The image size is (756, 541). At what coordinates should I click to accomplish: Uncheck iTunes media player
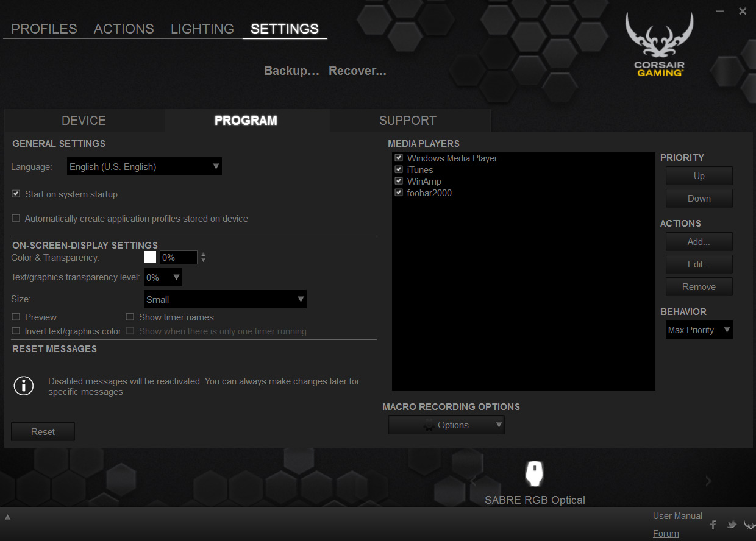point(399,169)
